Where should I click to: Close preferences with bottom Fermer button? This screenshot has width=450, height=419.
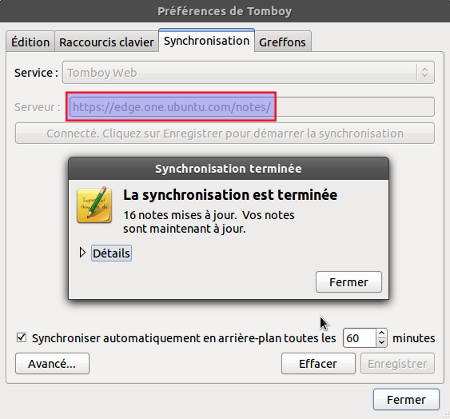406,399
